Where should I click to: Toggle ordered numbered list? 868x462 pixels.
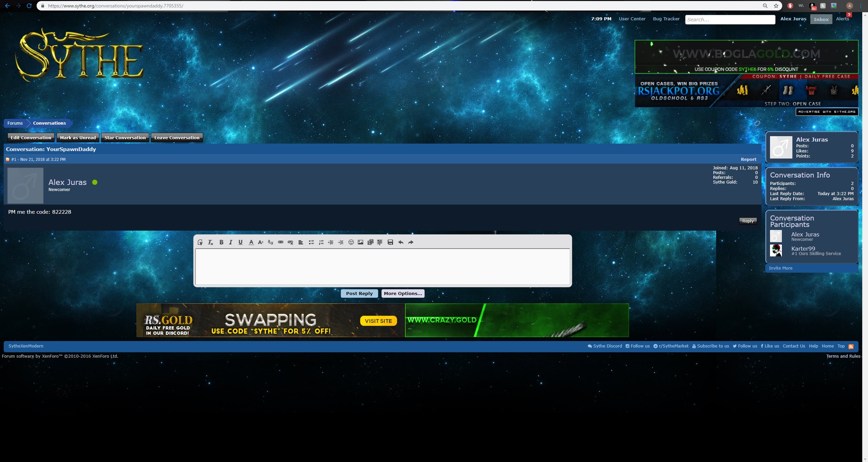point(321,242)
